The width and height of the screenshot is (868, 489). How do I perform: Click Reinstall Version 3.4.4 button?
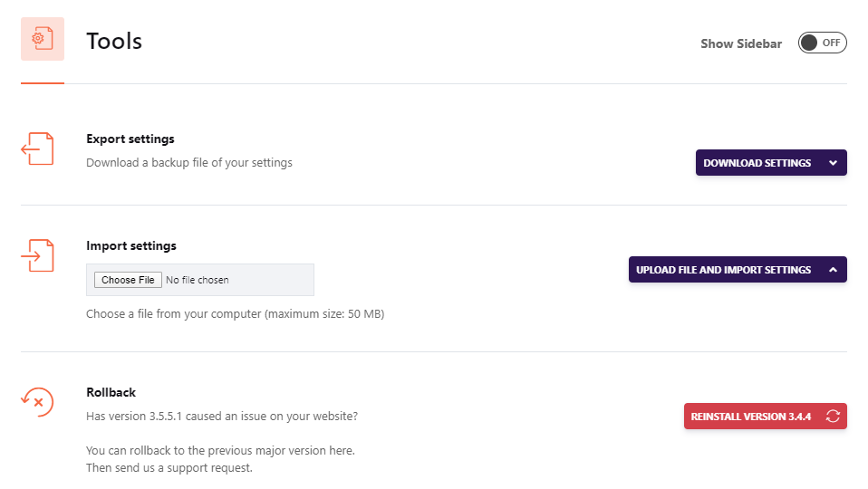click(x=751, y=417)
